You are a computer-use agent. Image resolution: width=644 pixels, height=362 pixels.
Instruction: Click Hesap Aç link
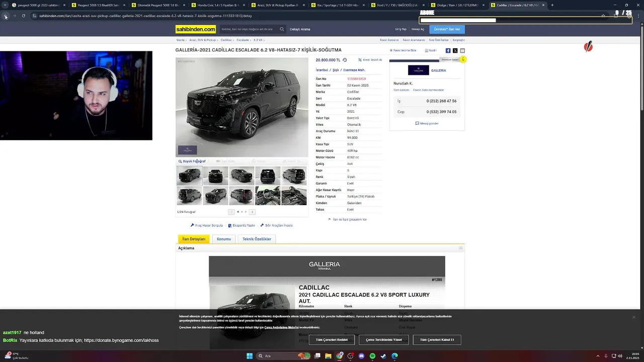click(418, 29)
